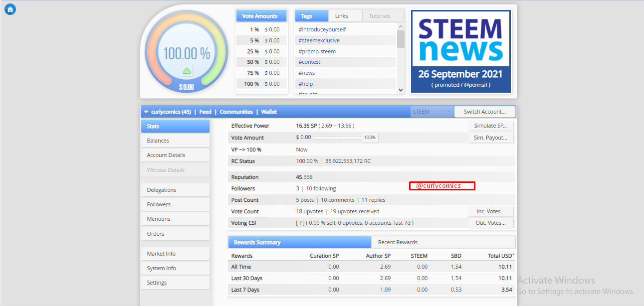Click the 19 upvotes received count
Viewport: 644px width, 306px height.
355,211
